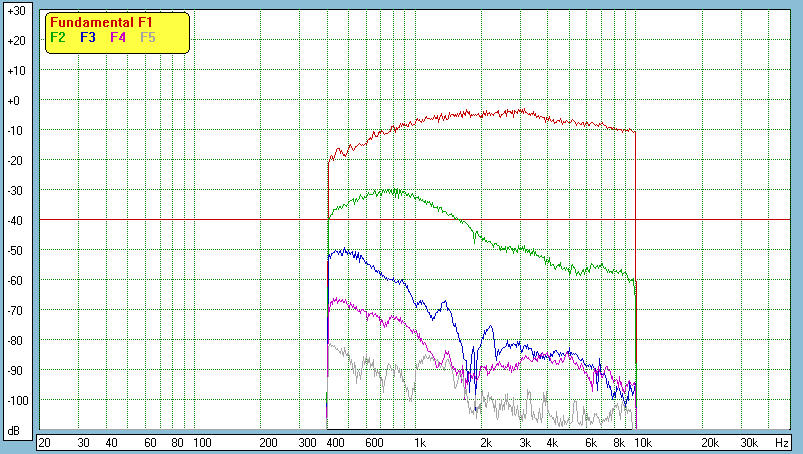Viewport: 803px width, 454px height.
Task: Select the +30 label on the dB axis
Action: [x=15, y=11]
